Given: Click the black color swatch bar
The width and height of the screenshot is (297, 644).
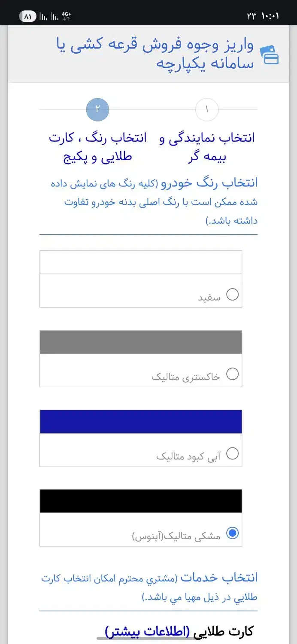Looking at the screenshot, I should click(x=141, y=501).
